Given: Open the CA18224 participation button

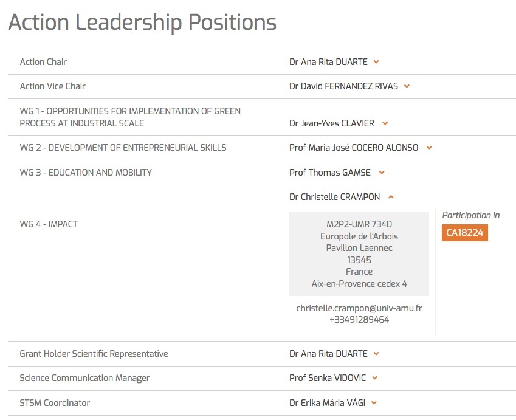Looking at the screenshot, I should [x=465, y=233].
